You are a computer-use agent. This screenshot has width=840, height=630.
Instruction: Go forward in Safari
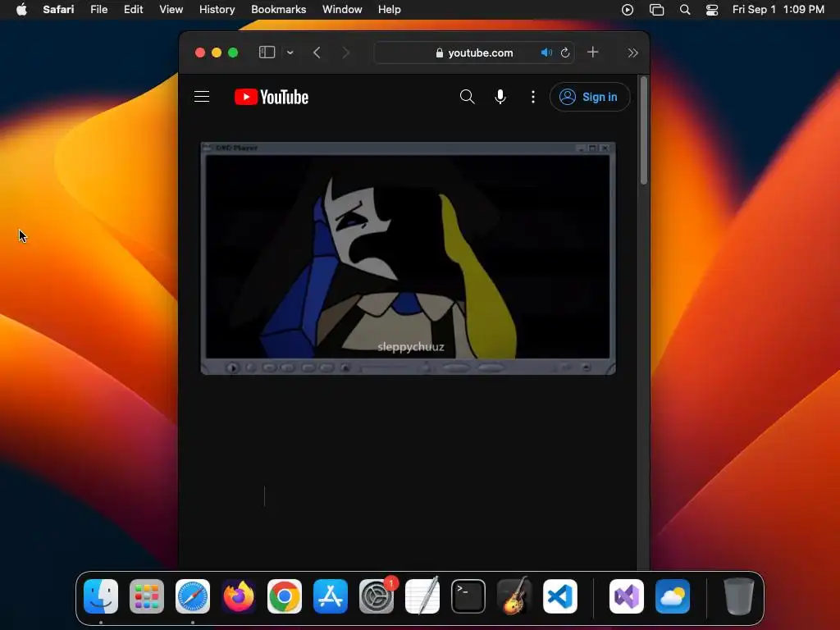click(x=345, y=52)
